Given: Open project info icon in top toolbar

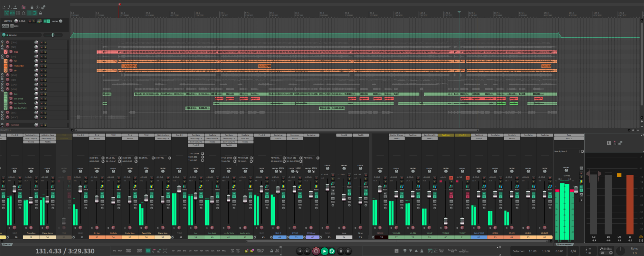Looking at the screenshot, I should [37, 7].
